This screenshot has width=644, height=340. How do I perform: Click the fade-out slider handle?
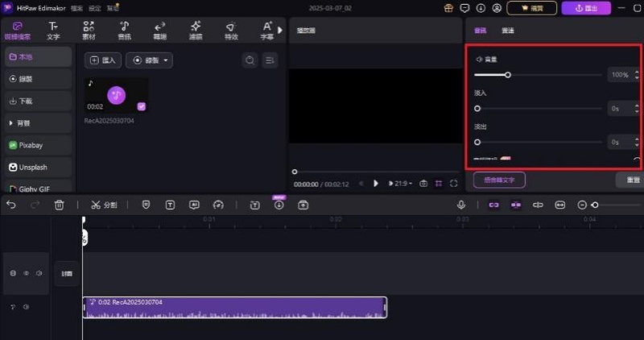pos(477,143)
